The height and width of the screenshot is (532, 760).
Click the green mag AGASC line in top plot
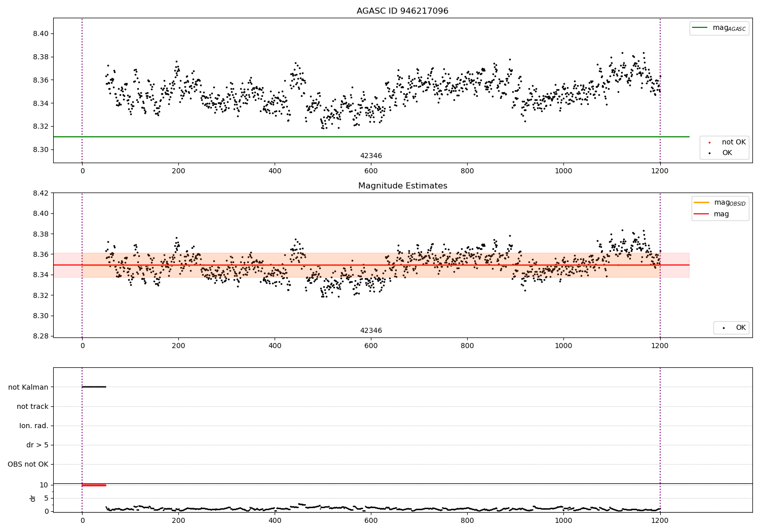click(371, 137)
